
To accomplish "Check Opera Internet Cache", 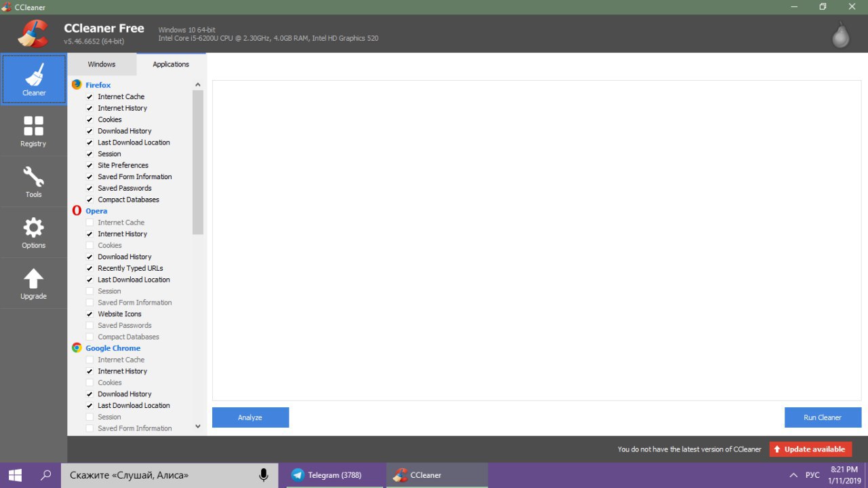I will [x=90, y=223].
